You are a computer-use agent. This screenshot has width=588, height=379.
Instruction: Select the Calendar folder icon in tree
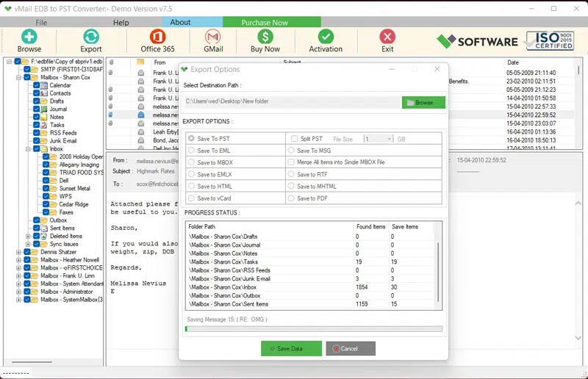coord(44,85)
